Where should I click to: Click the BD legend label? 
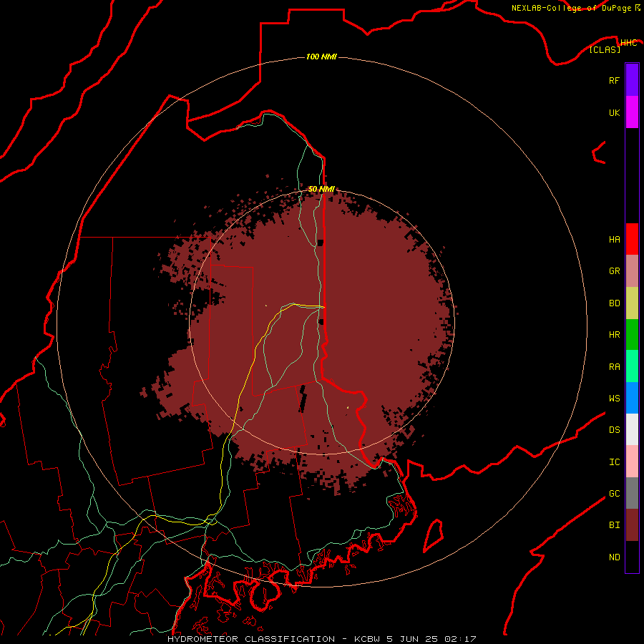pyautogui.click(x=614, y=303)
